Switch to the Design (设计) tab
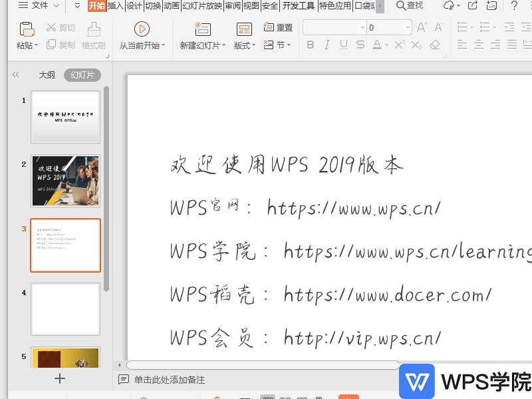The width and height of the screenshot is (532, 399). click(134, 6)
